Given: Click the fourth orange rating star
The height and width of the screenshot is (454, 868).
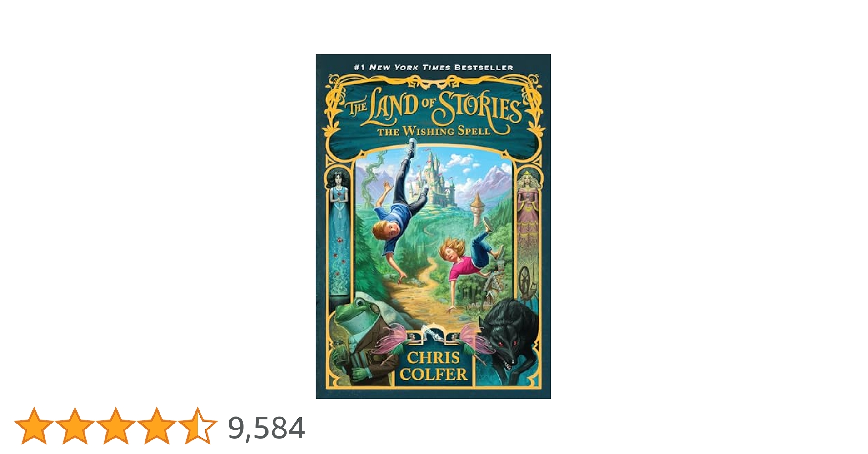Looking at the screenshot, I should pos(157,425).
